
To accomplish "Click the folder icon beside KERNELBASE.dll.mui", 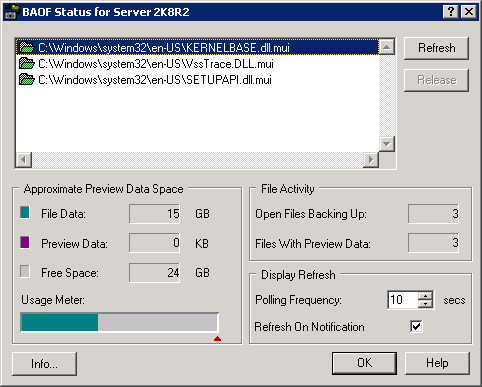I will [27, 47].
